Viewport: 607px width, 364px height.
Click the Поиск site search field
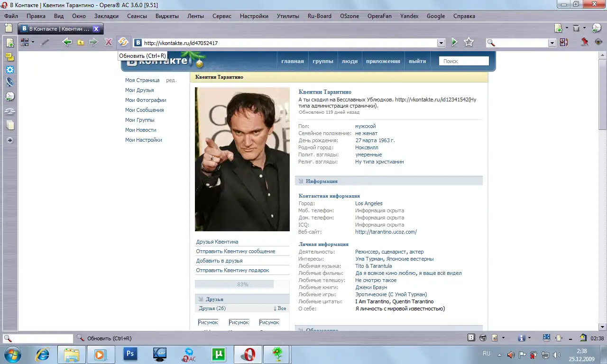(464, 61)
